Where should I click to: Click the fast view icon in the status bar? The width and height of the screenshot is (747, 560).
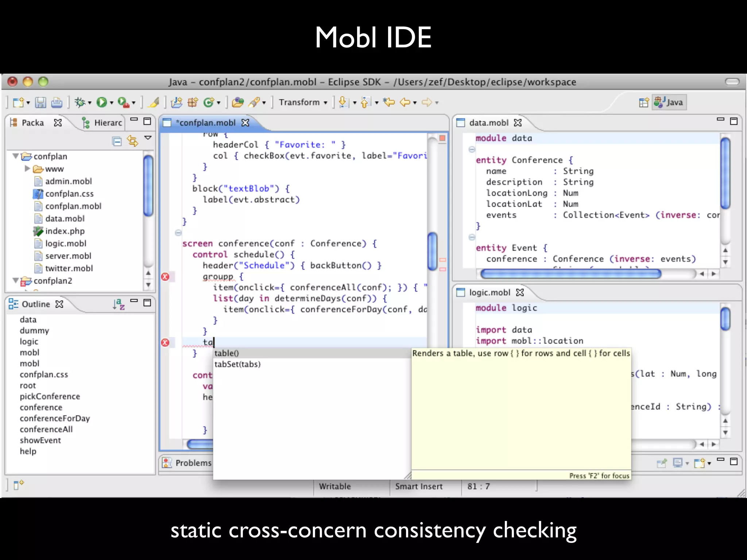tap(18, 485)
